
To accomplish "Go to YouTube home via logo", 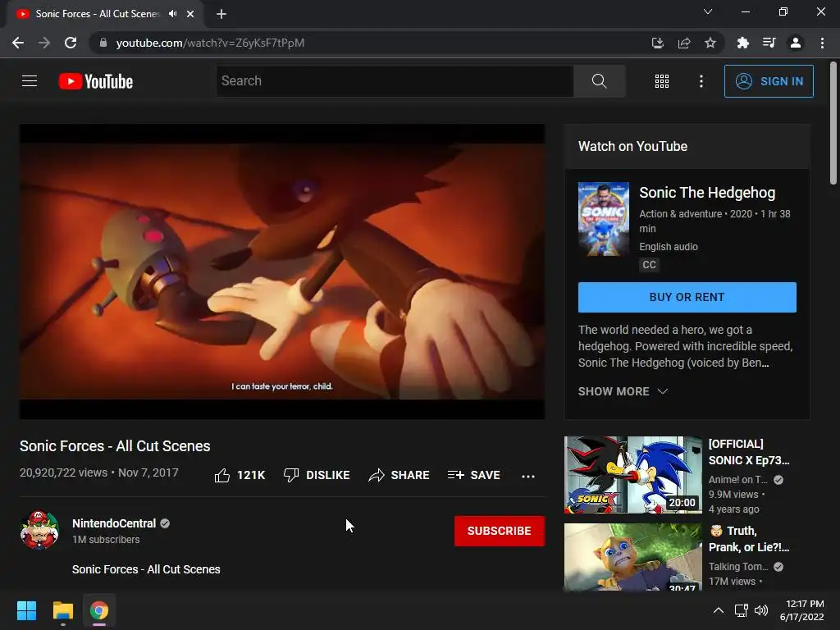I will click(x=96, y=81).
